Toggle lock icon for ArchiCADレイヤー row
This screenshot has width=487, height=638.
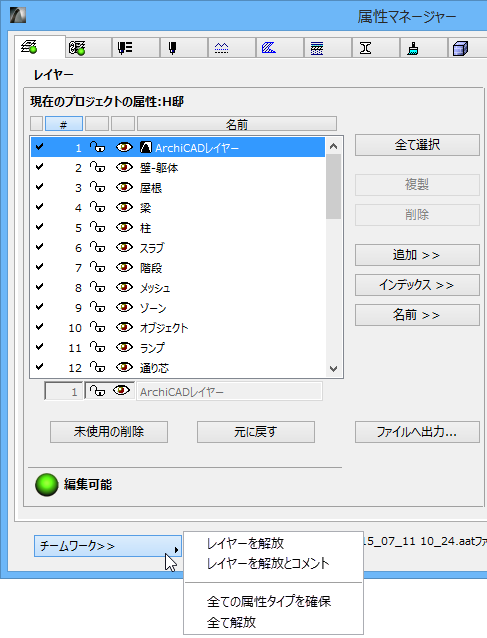point(97,147)
